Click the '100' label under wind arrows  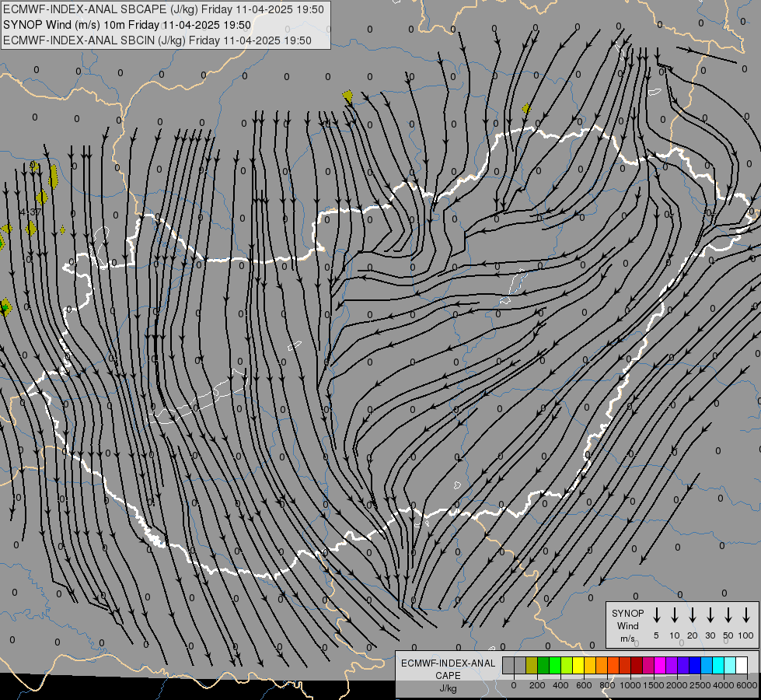click(x=746, y=635)
